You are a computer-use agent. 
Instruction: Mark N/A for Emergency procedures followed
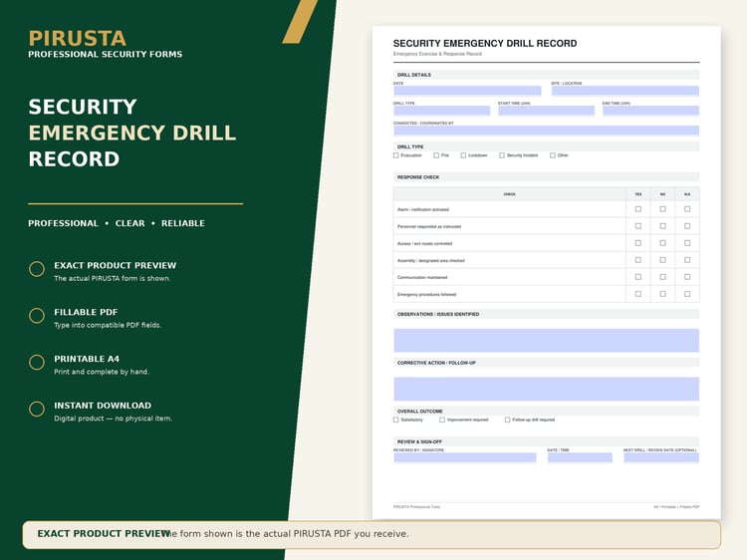[x=687, y=294]
